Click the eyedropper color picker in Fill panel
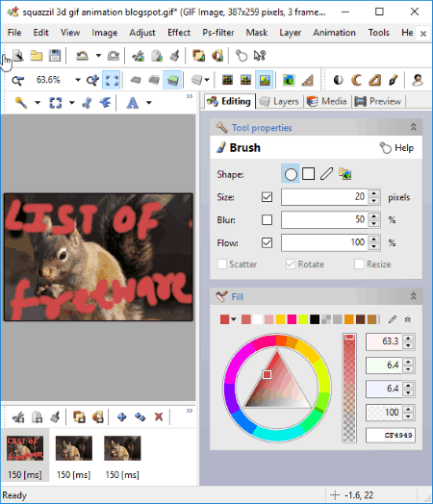433x504 pixels. point(393,319)
